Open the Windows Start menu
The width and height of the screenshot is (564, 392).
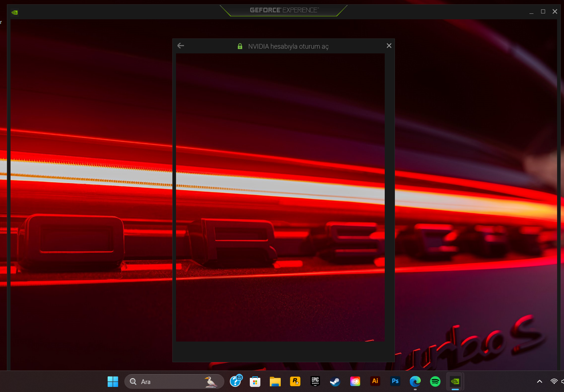click(x=113, y=381)
